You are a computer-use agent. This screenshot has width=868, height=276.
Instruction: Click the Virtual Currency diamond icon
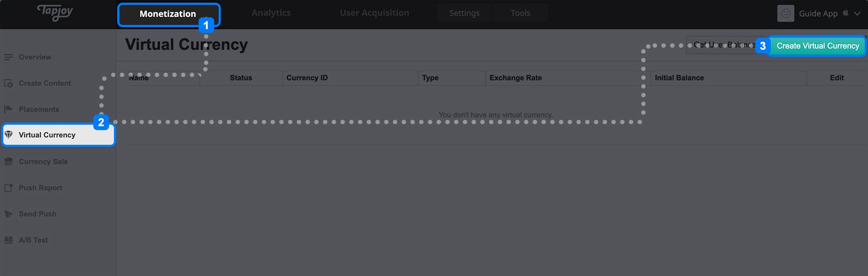click(x=9, y=134)
